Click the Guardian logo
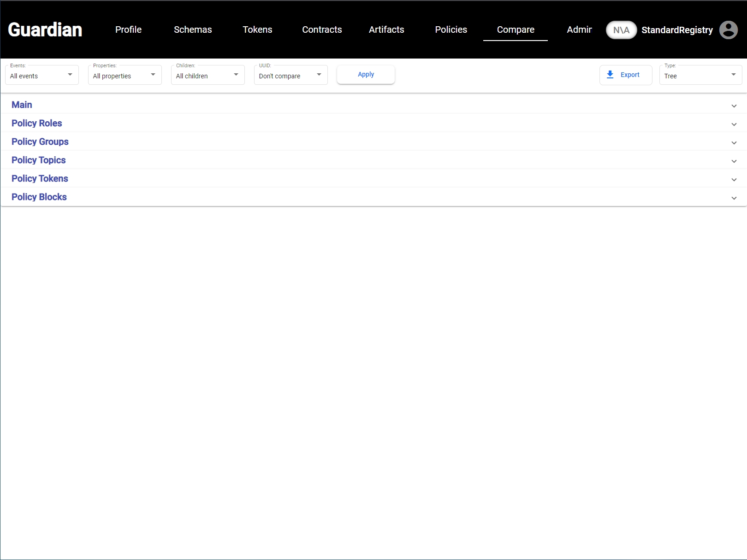The height and width of the screenshot is (560, 747). 45,30
